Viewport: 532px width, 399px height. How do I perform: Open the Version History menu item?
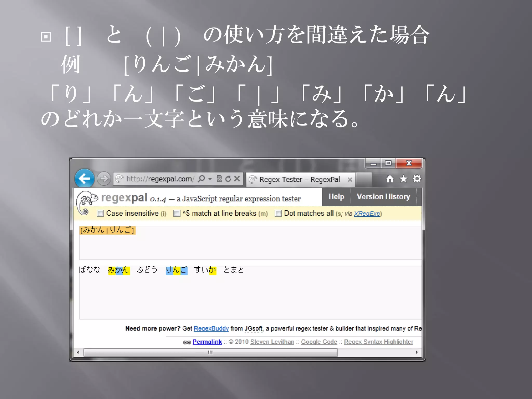tap(383, 197)
